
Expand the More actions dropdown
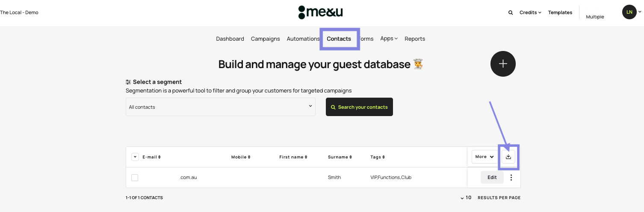[x=484, y=157]
